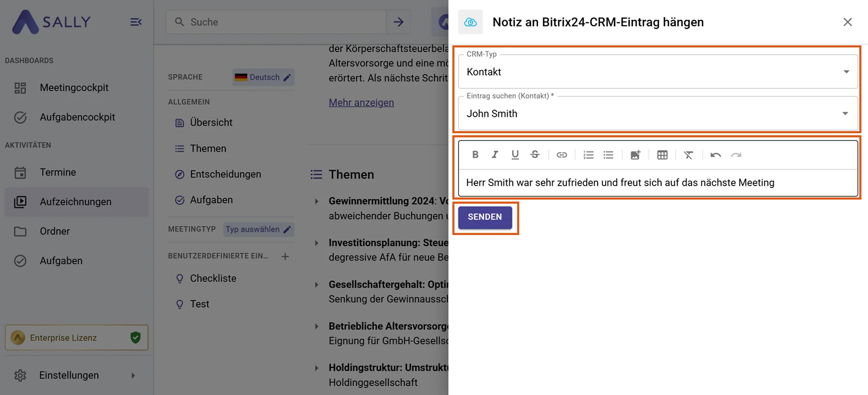Expand the Betriebliche Altersvorsorge topic
This screenshot has width=868, height=395.
(x=317, y=326)
